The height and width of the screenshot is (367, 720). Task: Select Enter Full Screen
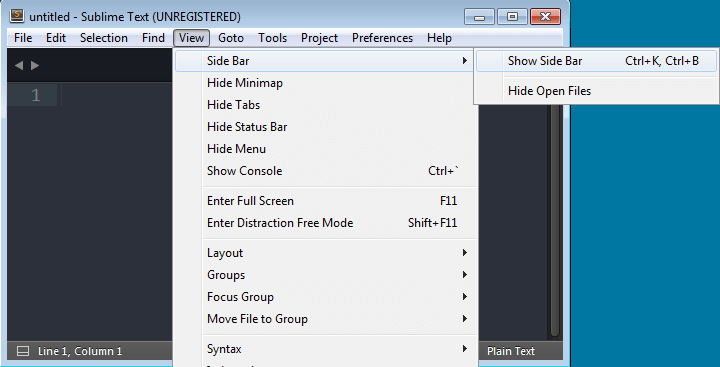click(326, 201)
